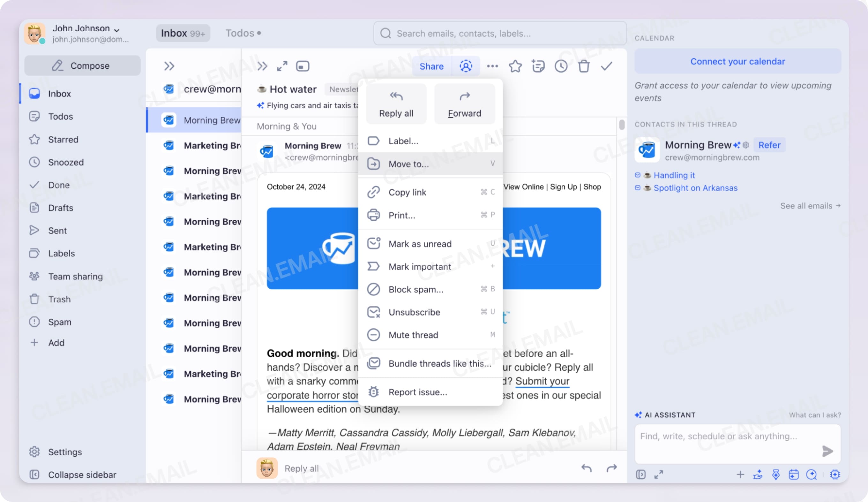Viewport: 868px width, 502px height.
Task: Collapse the message list with the double chevron
Action: pos(169,66)
